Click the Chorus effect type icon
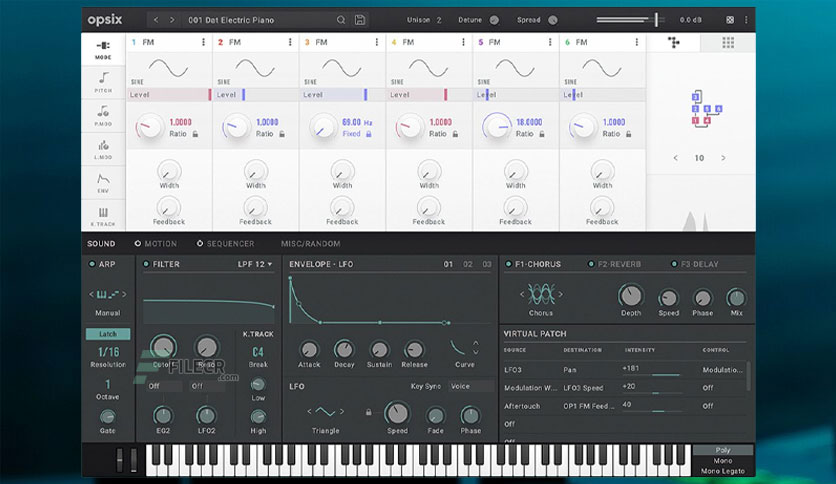The height and width of the screenshot is (484, 836). [x=541, y=294]
